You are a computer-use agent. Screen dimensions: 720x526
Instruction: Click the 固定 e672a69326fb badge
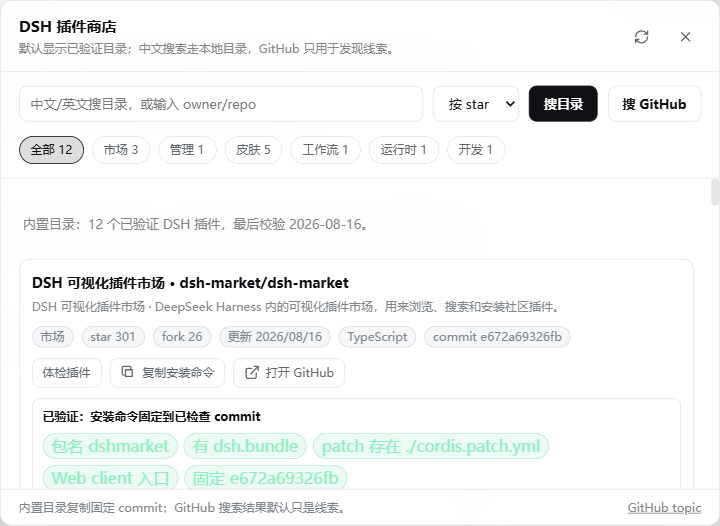(x=265, y=478)
